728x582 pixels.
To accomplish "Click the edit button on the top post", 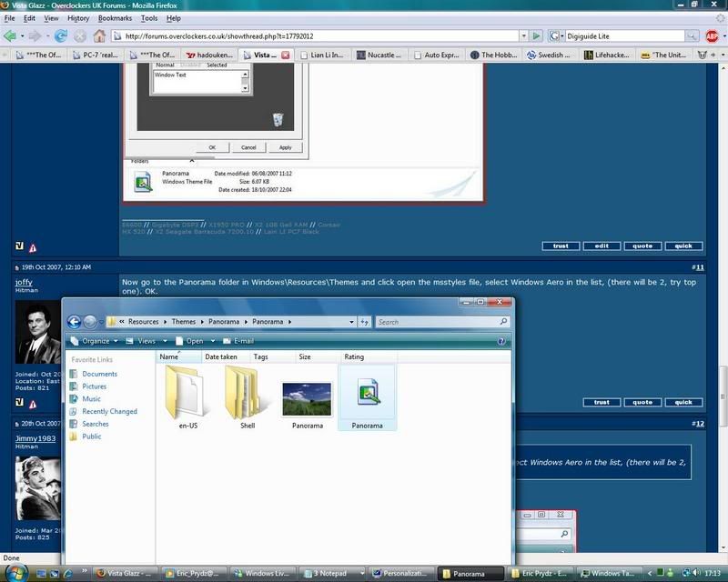I will pos(602,246).
